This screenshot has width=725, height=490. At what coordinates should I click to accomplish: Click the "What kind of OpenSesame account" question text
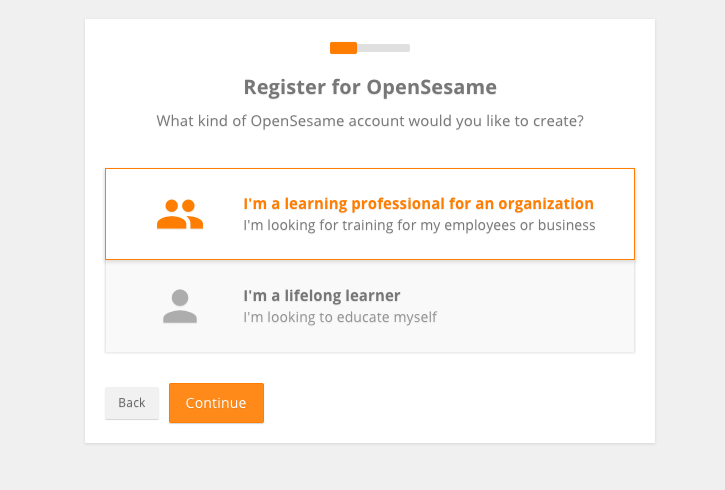click(370, 121)
